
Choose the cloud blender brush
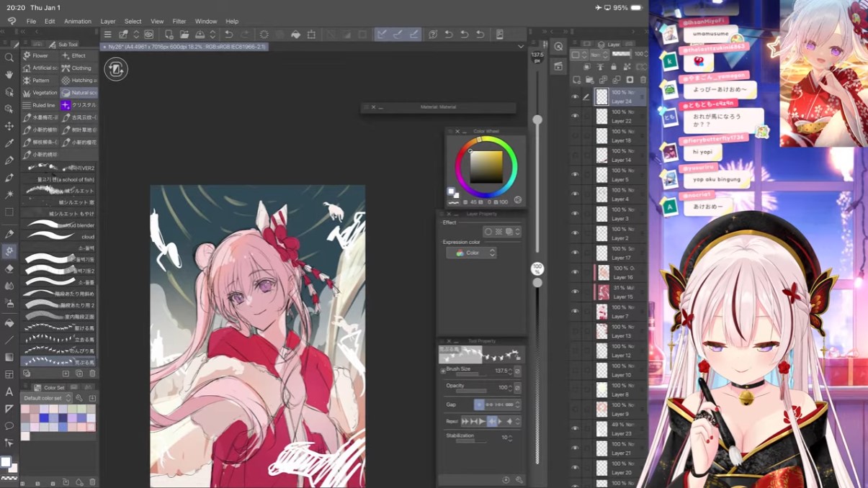(x=58, y=225)
